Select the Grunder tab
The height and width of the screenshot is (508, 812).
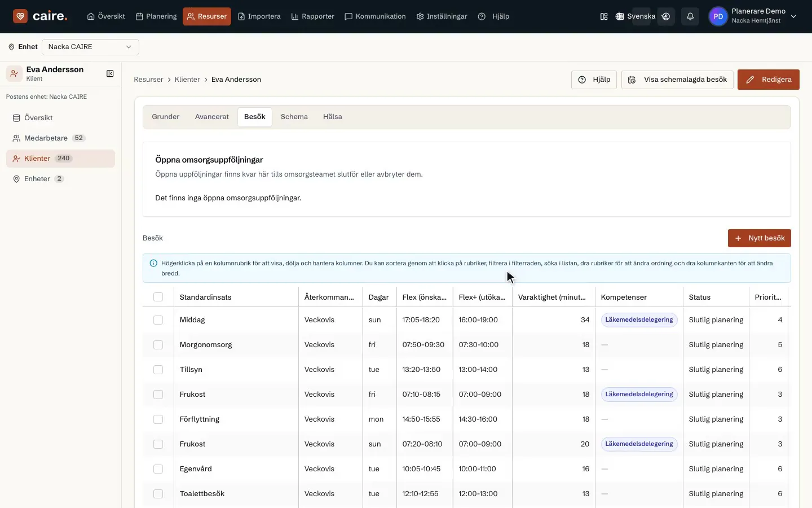point(166,117)
